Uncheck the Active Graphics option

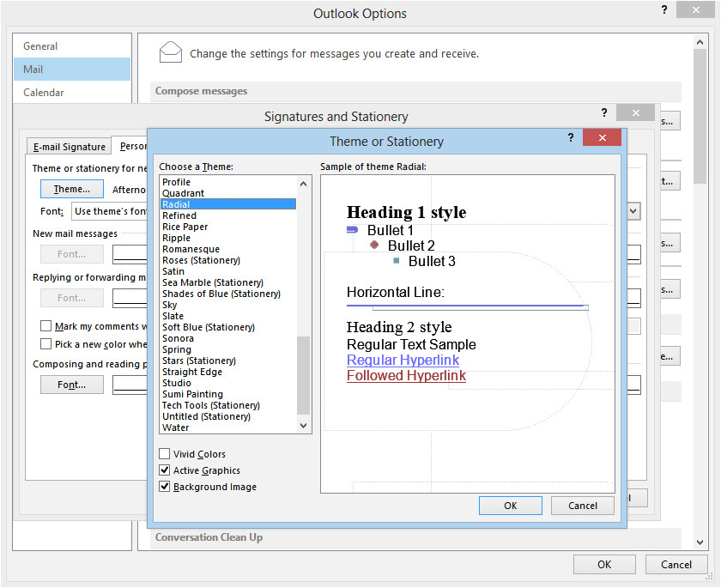coord(165,470)
